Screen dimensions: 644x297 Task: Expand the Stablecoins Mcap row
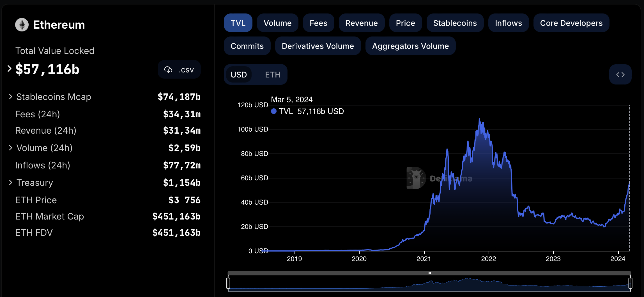11,97
